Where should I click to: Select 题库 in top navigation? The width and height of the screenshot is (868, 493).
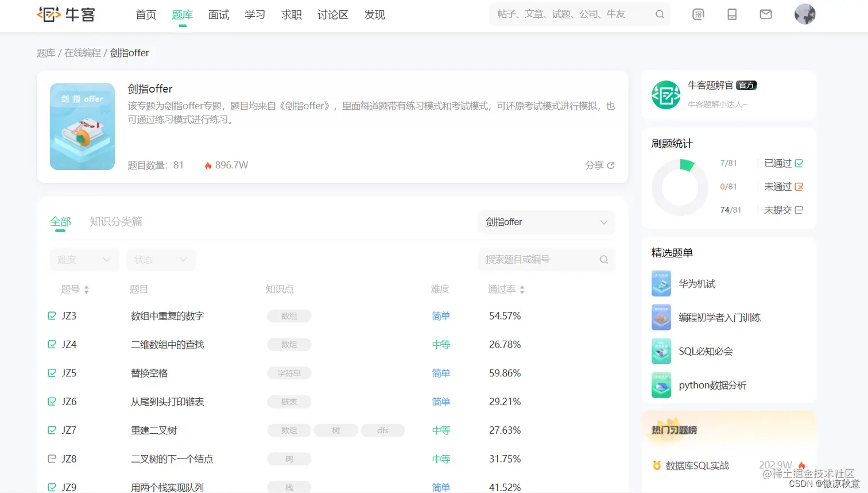pos(182,15)
